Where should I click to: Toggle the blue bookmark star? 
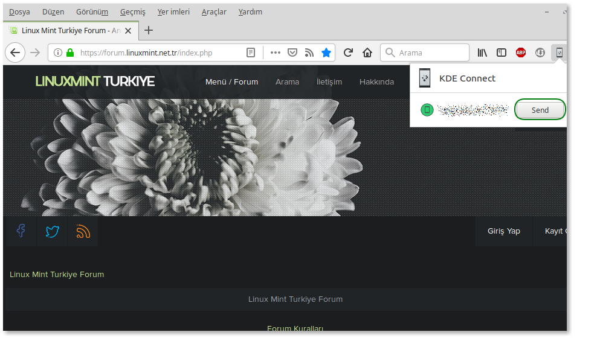326,53
